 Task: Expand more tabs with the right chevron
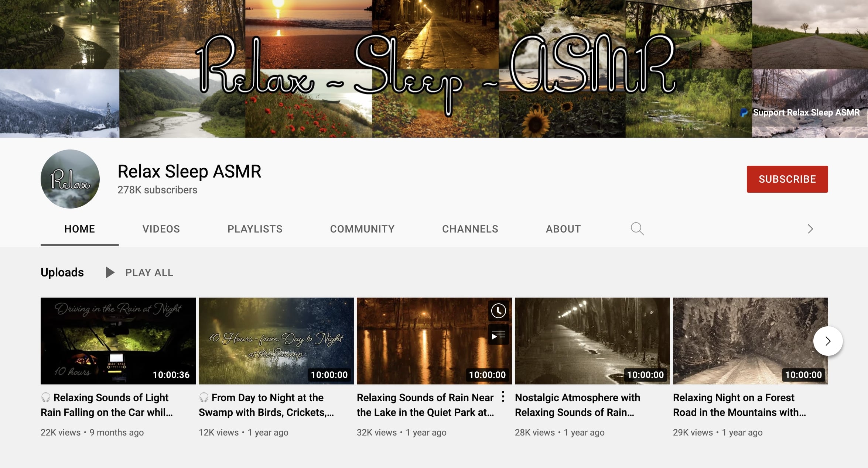pos(810,229)
